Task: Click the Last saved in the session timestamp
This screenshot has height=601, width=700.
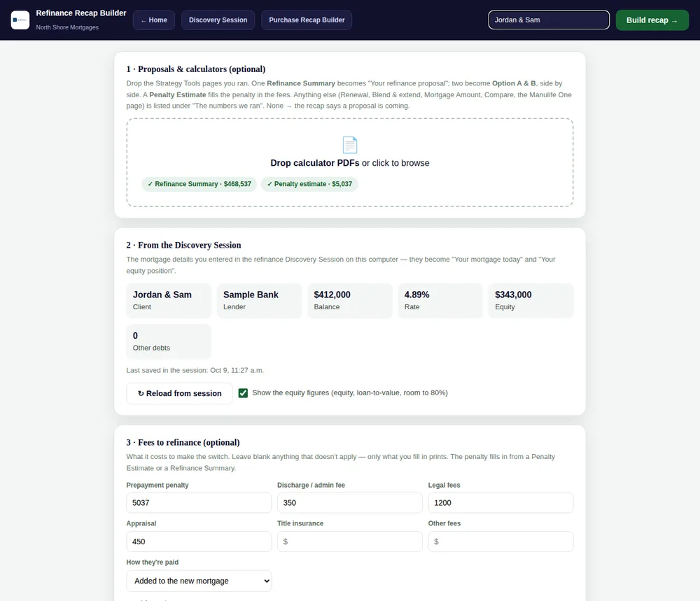Action: click(195, 370)
